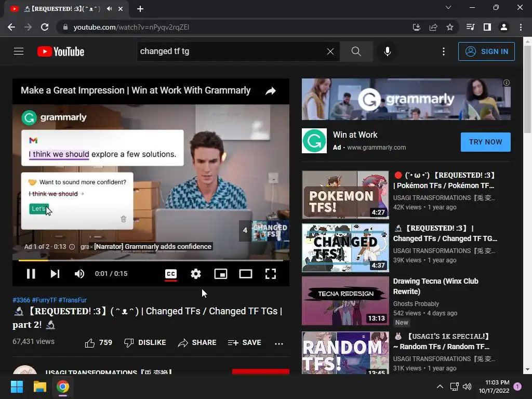This screenshot has height=399, width=532.
Task: Open a new browser tab
Action: tap(140, 9)
